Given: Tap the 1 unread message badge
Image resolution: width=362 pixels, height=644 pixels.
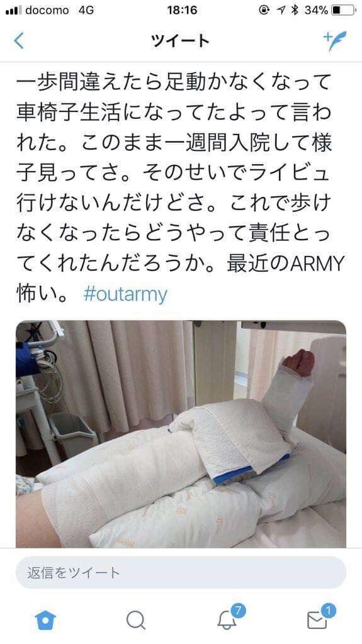Looking at the screenshot, I should 329,611.
